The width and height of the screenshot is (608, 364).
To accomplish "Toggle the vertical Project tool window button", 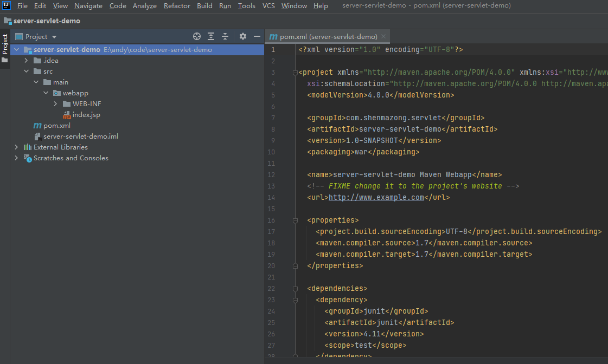I will pos(5,48).
